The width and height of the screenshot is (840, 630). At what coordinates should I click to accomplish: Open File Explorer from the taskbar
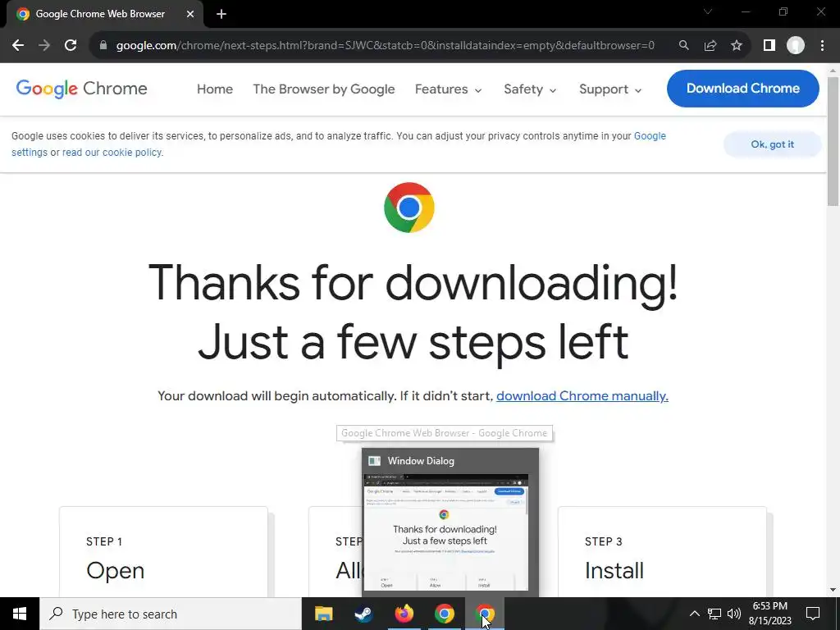click(x=323, y=614)
